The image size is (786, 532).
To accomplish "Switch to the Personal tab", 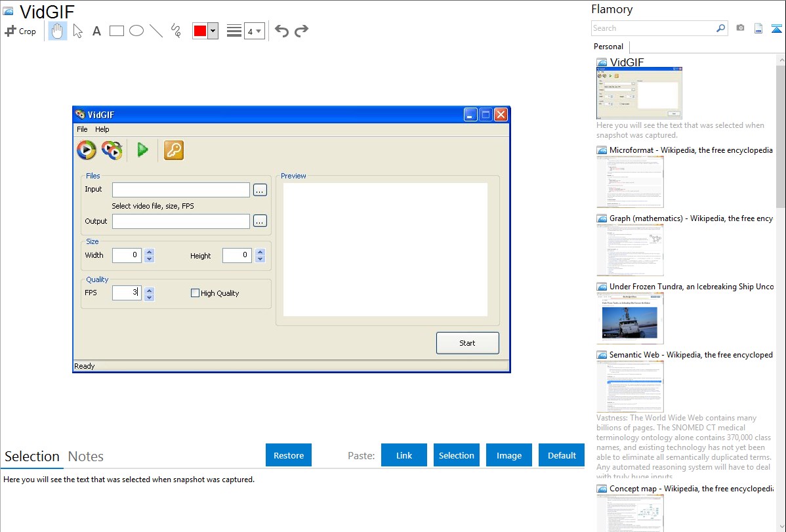I will (609, 47).
